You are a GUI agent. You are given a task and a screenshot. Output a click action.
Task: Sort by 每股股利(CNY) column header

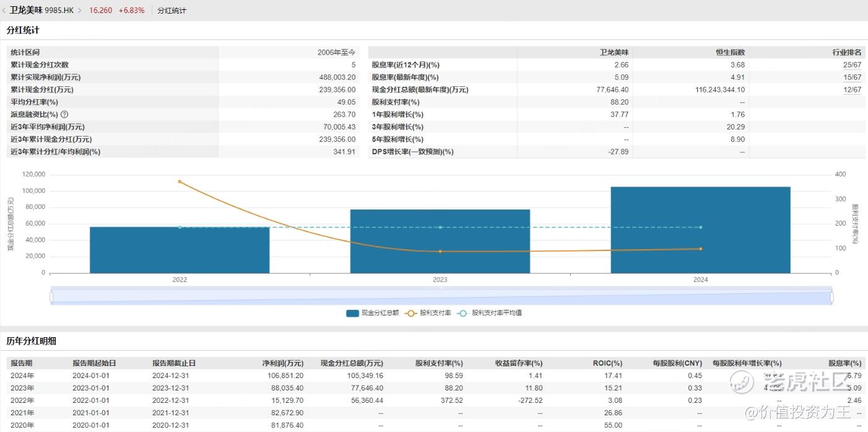point(677,363)
